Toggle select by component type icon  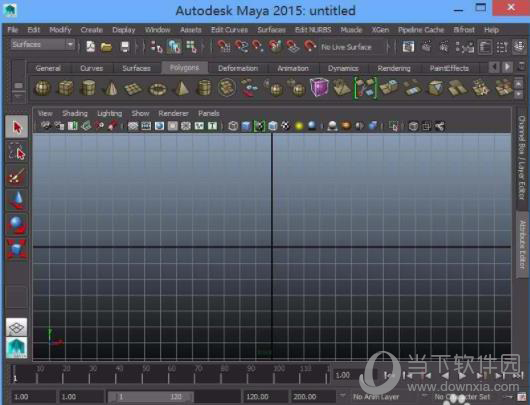192,47
